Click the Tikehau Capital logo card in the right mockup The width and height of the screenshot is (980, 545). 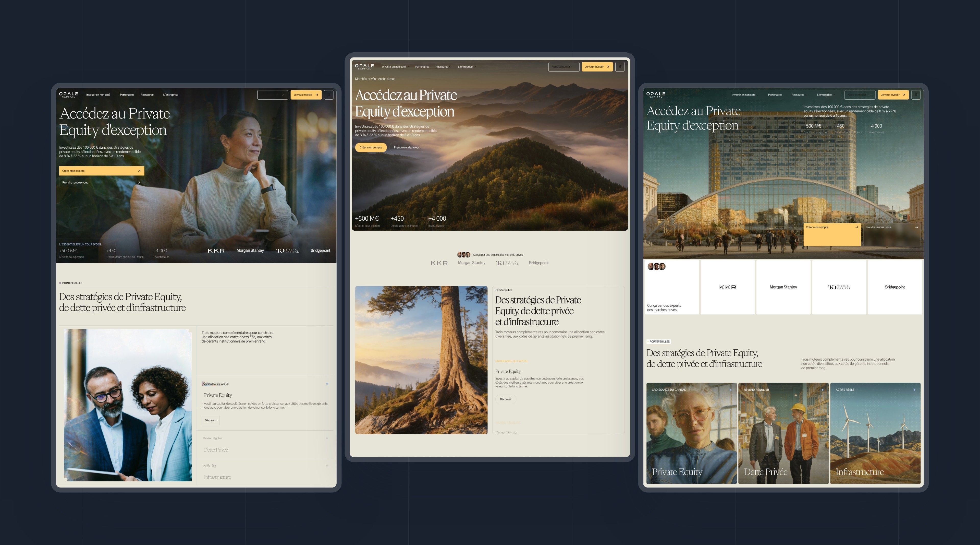point(839,287)
